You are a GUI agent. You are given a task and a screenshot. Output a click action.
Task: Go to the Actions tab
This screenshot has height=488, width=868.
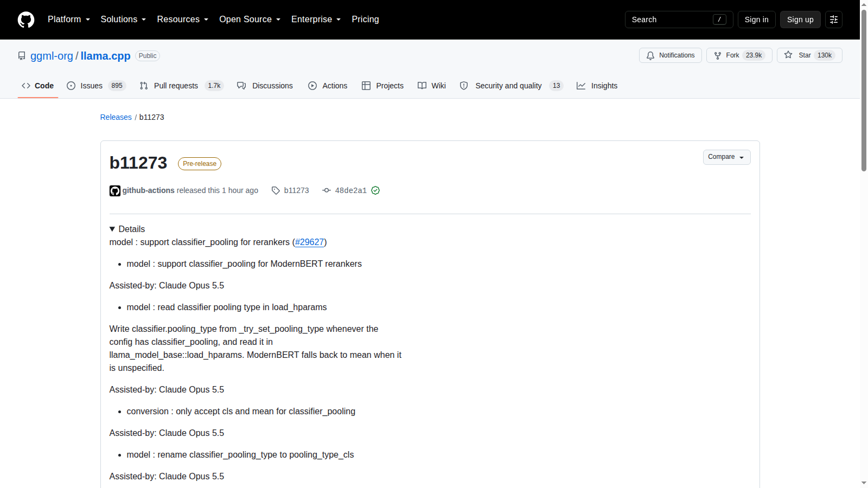click(328, 86)
